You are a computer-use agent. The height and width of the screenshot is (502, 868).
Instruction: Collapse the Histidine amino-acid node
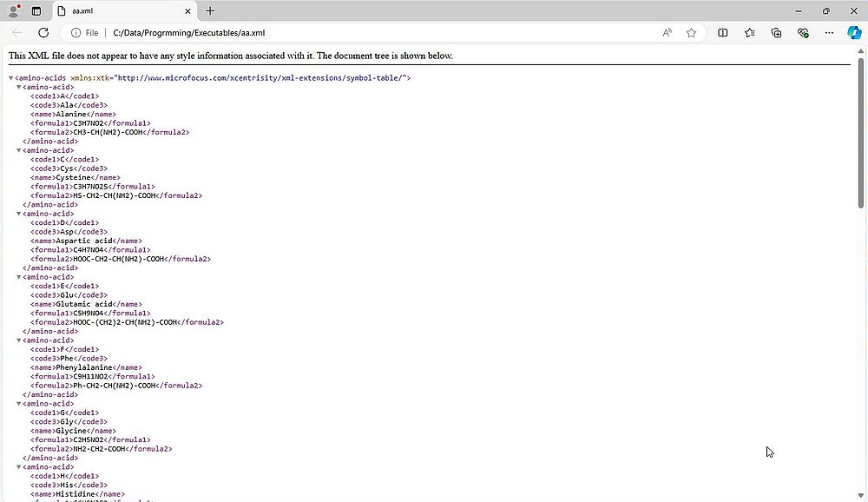(19, 466)
